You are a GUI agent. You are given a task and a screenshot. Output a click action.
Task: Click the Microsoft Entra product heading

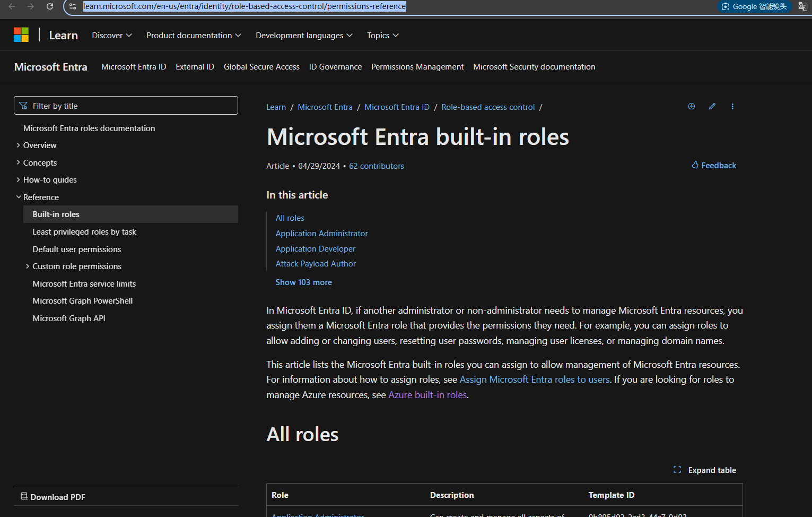51,67
